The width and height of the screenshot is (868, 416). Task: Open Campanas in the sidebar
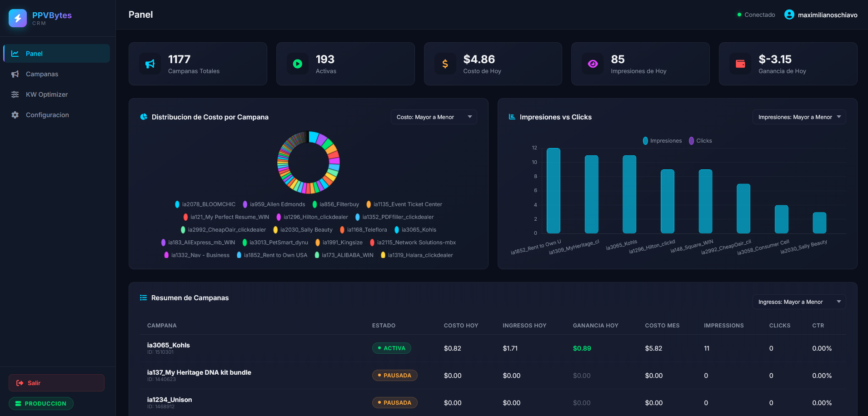42,74
